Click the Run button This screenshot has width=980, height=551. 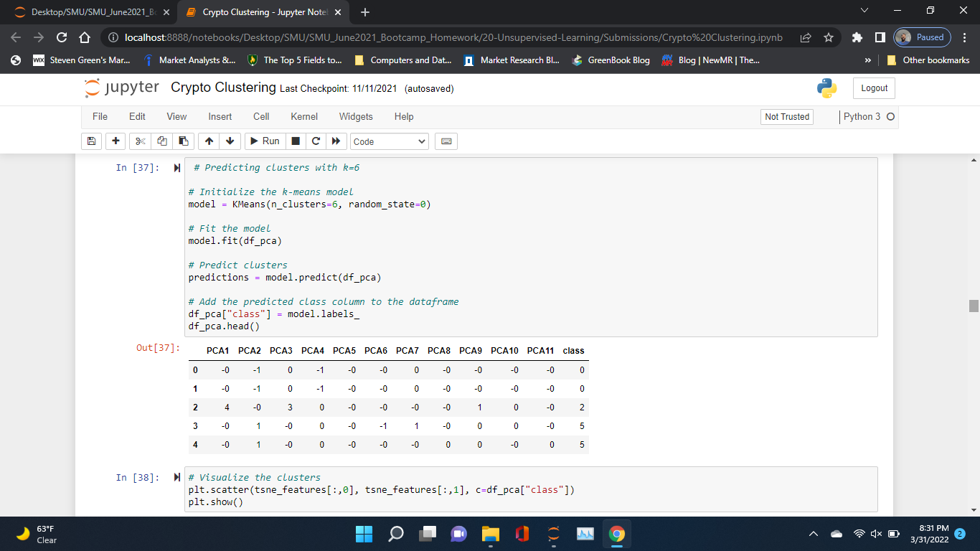[x=265, y=141]
